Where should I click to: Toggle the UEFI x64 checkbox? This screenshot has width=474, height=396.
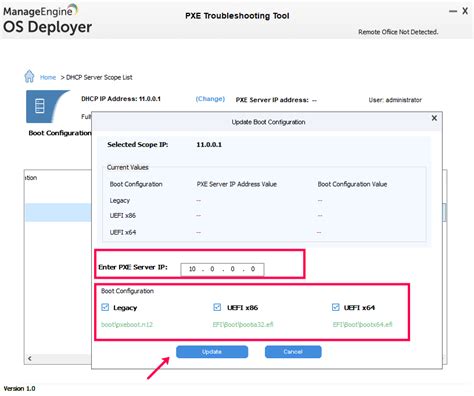tap(335, 307)
